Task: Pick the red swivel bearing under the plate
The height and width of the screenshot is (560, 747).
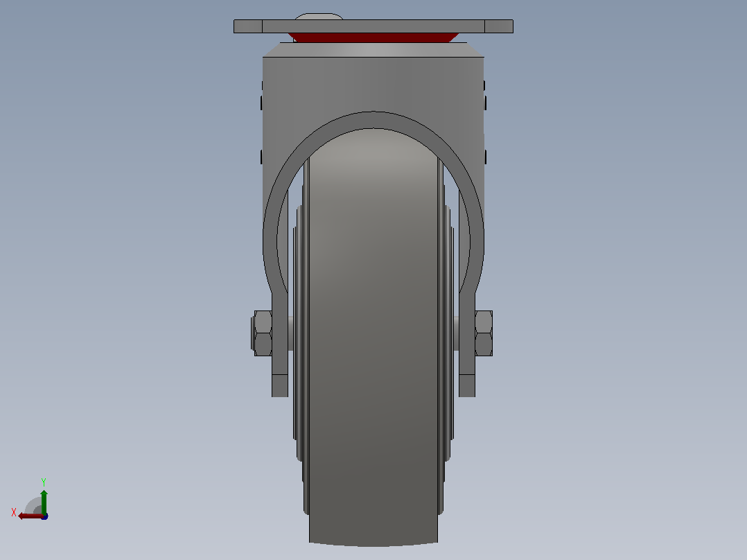Action: pos(373,37)
